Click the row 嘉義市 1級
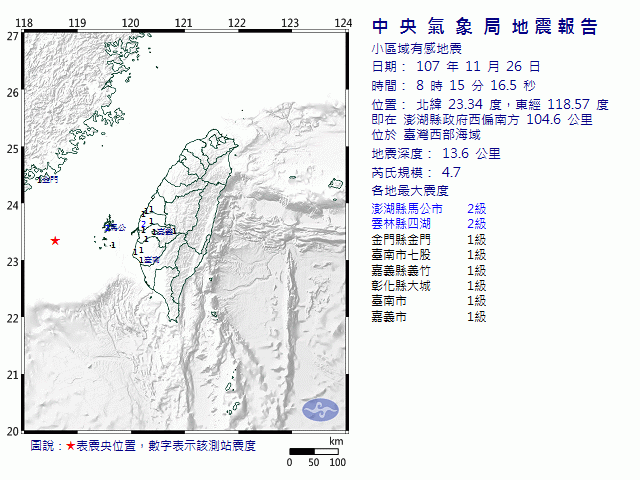 point(429,317)
